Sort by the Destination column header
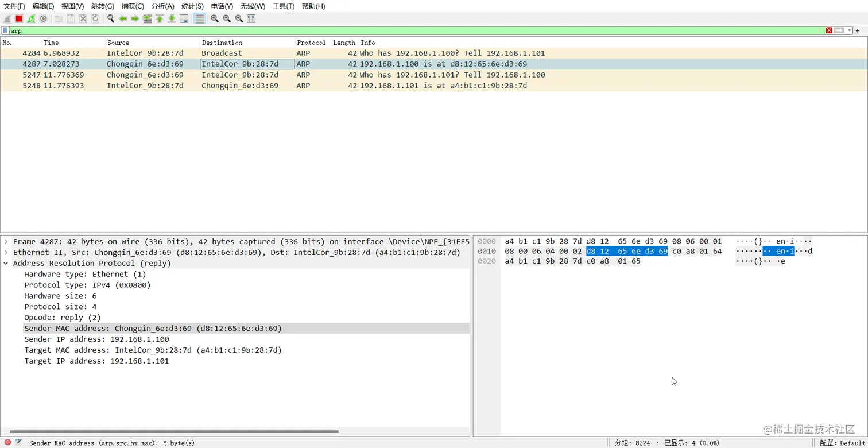This screenshot has width=868, height=448. pyautogui.click(x=247, y=43)
